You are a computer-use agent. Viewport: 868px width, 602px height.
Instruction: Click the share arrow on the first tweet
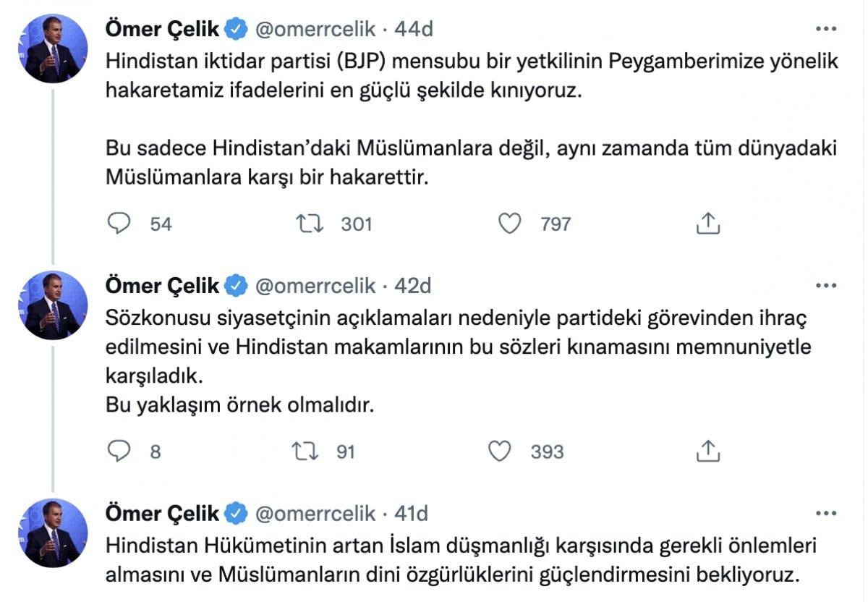(x=707, y=224)
